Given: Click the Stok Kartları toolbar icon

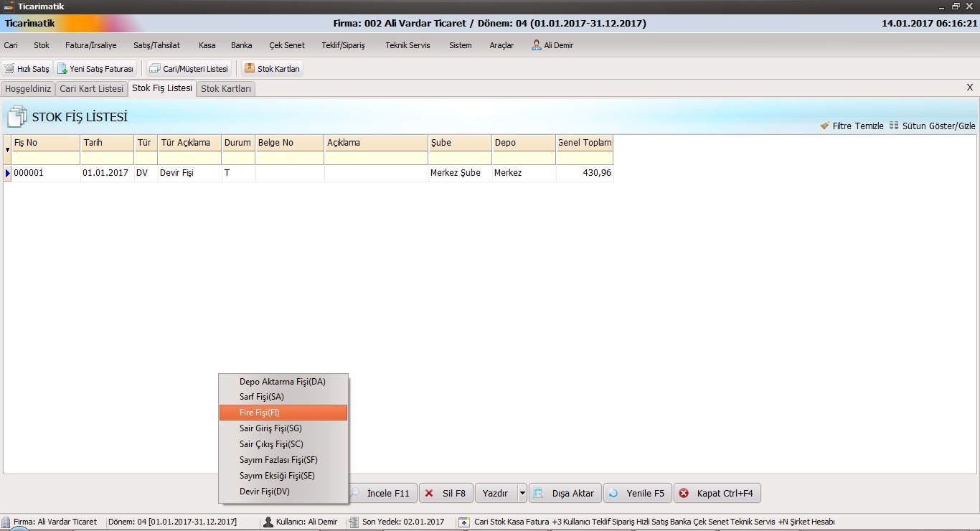Looking at the screenshot, I should 249,69.
